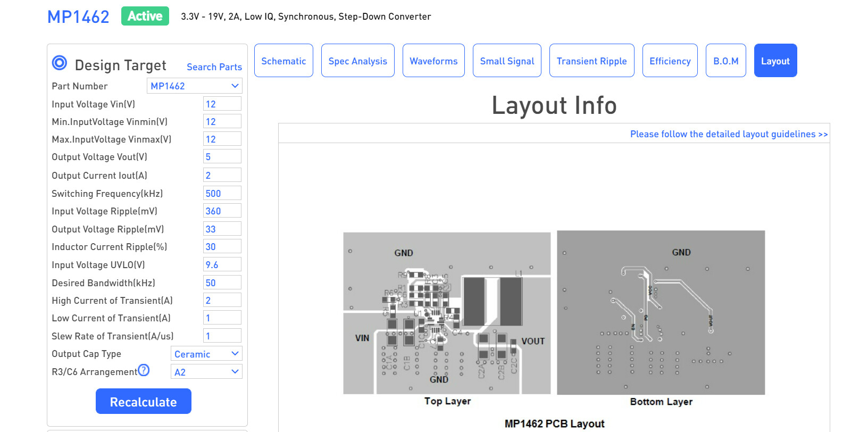Click the Recalculate button
This screenshot has width=868, height=432.
[x=144, y=401]
